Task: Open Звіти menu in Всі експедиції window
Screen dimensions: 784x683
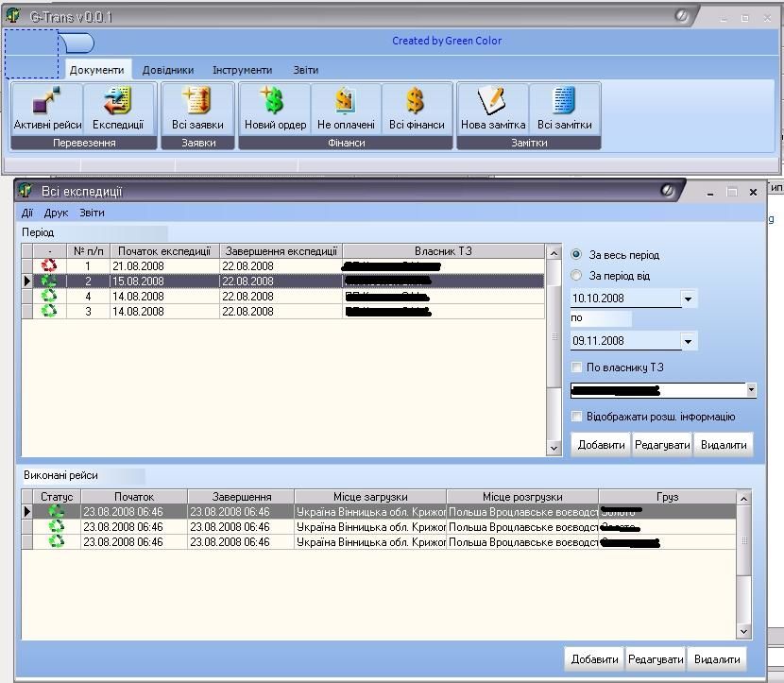Action: click(92, 213)
